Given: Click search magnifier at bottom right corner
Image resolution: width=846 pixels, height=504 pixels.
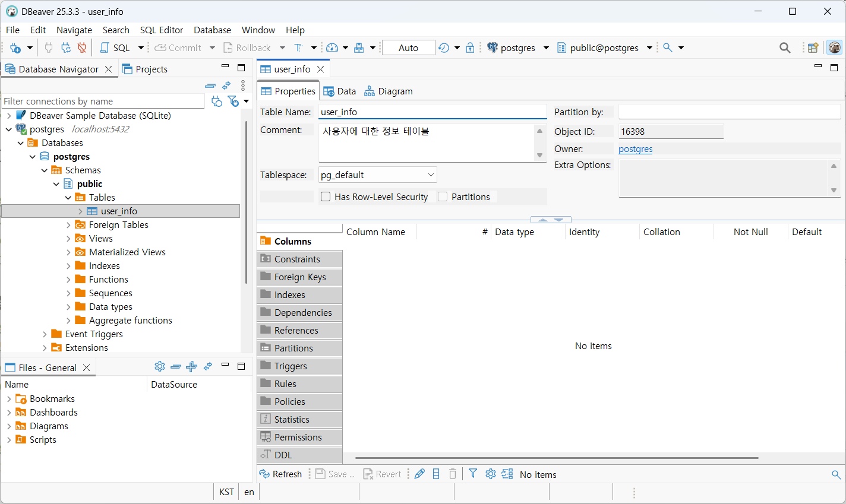Looking at the screenshot, I should tap(836, 474).
